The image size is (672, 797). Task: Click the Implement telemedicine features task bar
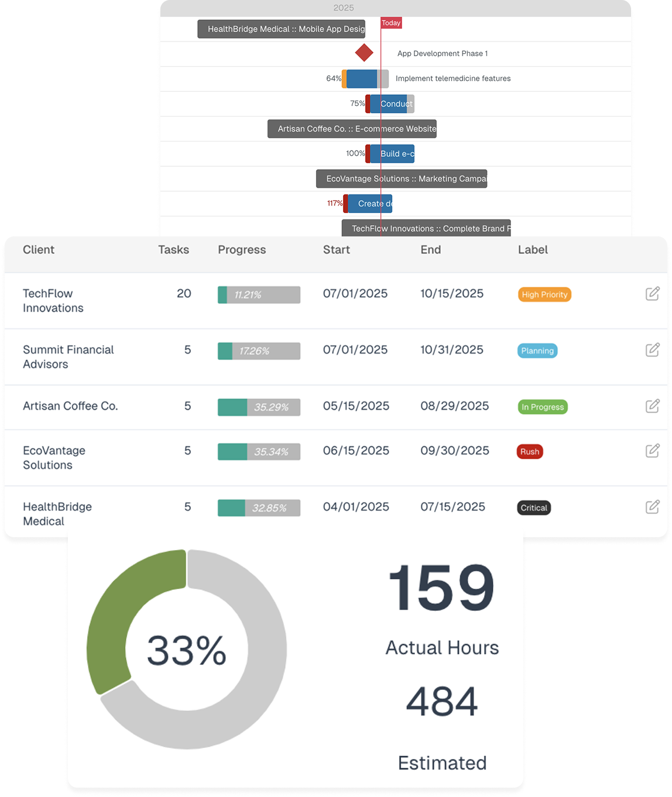click(365, 78)
